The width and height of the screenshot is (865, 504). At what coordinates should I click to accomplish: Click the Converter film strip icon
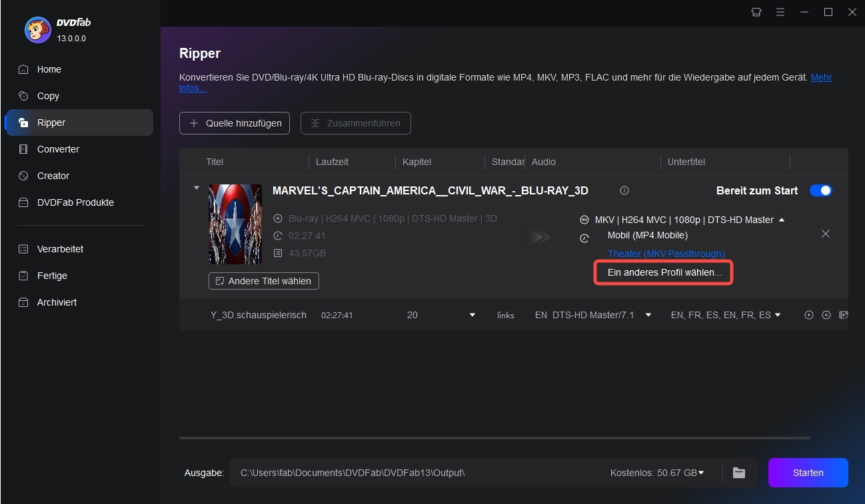click(24, 149)
